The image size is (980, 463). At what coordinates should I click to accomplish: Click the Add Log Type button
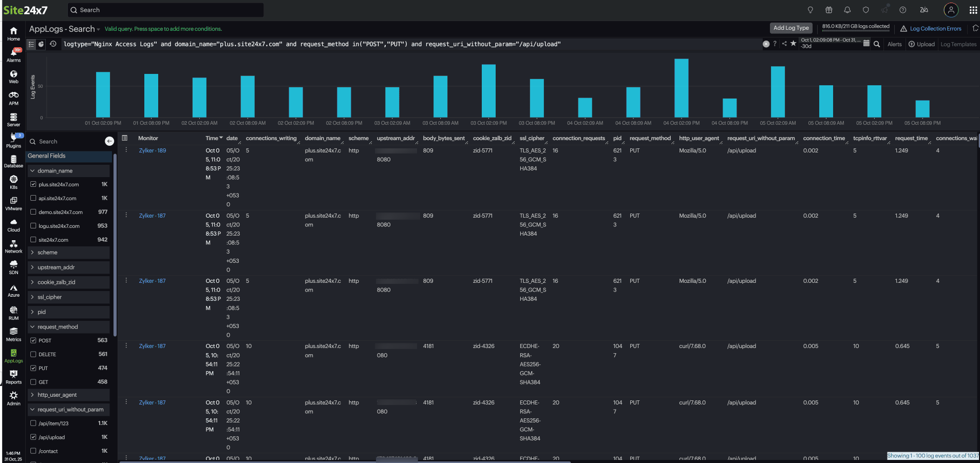click(791, 28)
